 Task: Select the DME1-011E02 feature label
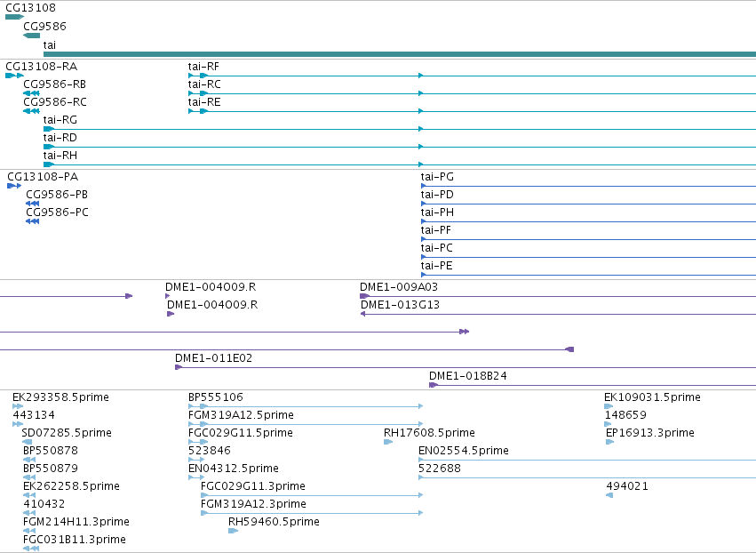[213, 358]
